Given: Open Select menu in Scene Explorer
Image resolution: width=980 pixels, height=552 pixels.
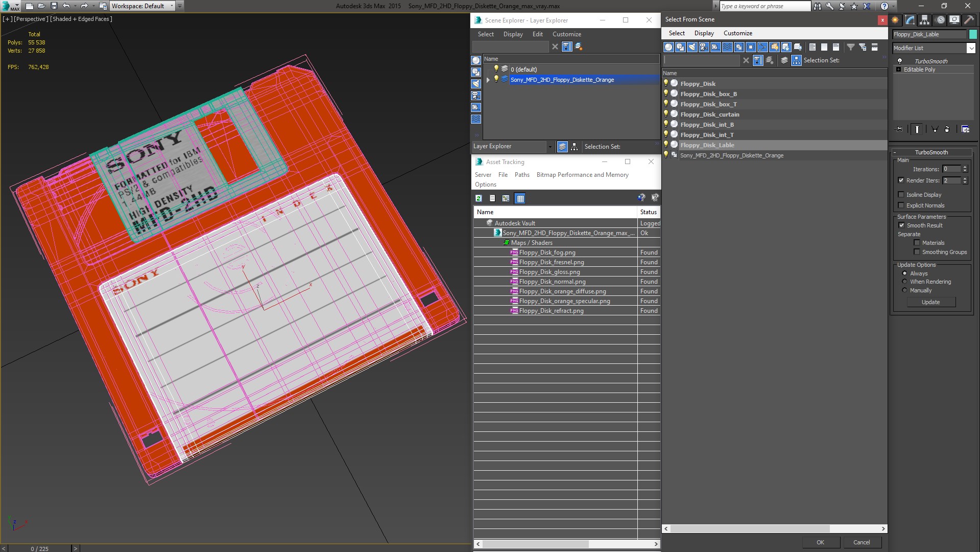Looking at the screenshot, I should 486,34.
